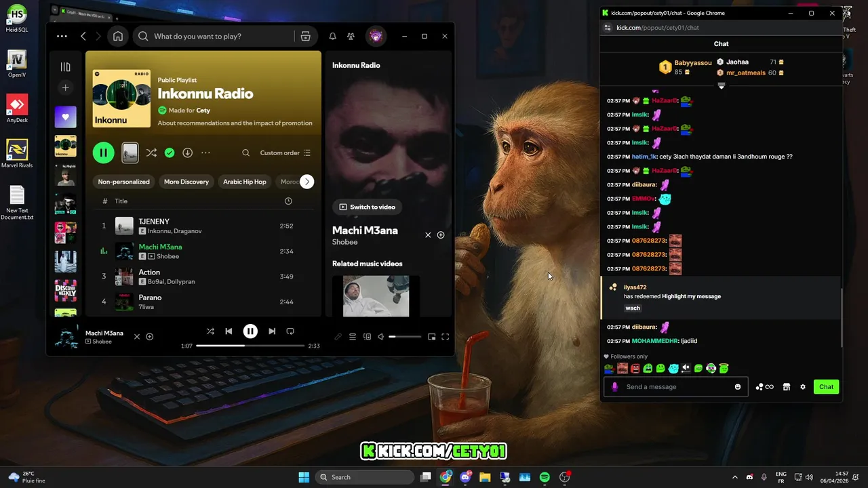Collapse Kick chat leaderboard with handle
This screenshot has height=488, width=868.
[721, 86]
